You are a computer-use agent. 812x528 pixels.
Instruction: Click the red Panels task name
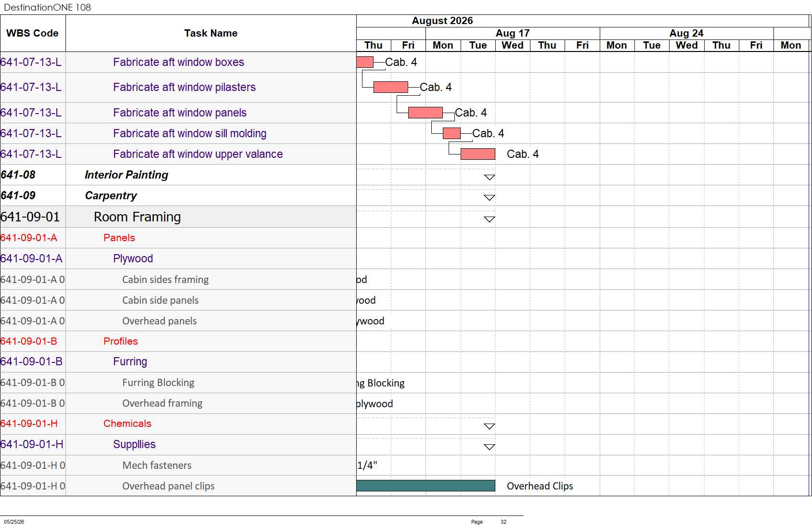tap(119, 238)
